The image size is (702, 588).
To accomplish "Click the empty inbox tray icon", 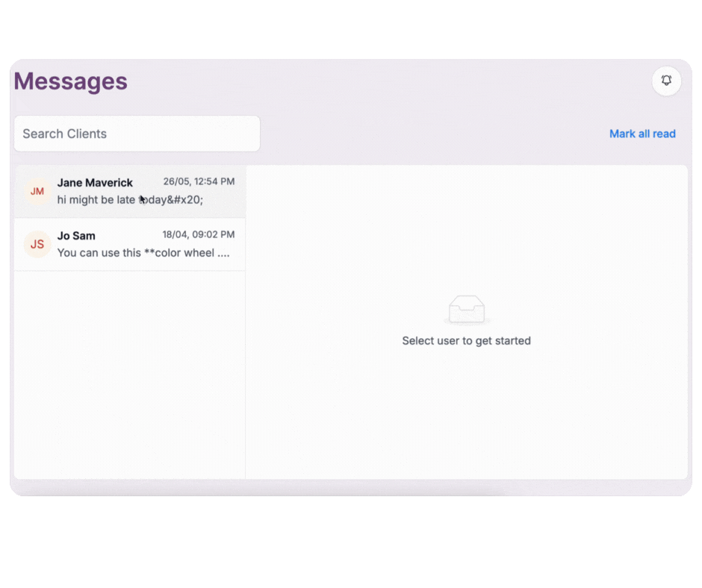I will coord(467,309).
